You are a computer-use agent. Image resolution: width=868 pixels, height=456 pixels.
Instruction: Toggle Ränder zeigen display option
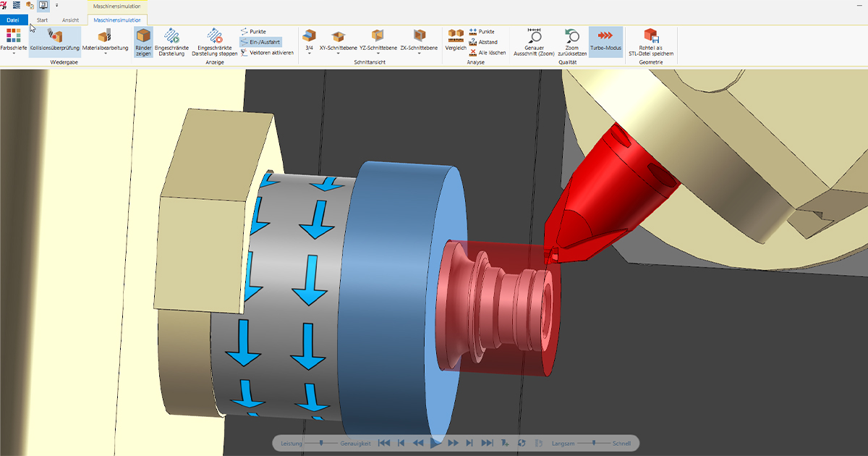click(x=143, y=41)
